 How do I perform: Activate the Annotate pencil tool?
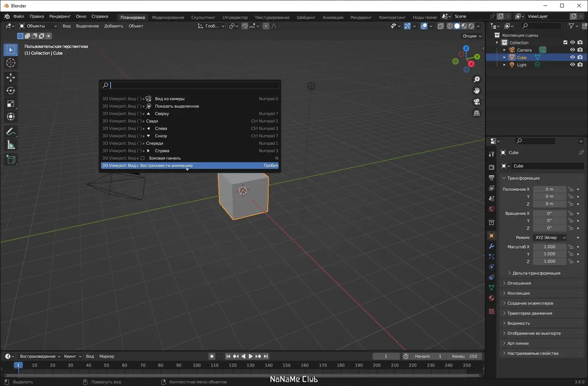point(11,132)
